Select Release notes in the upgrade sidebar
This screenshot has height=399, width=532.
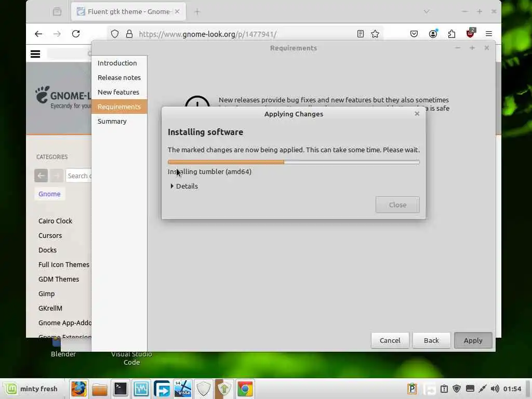point(119,78)
